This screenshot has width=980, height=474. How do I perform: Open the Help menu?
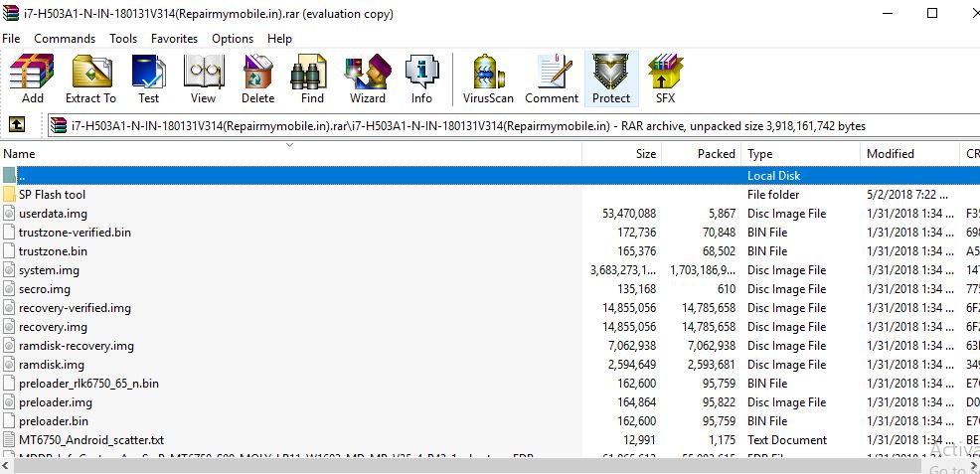(x=280, y=39)
